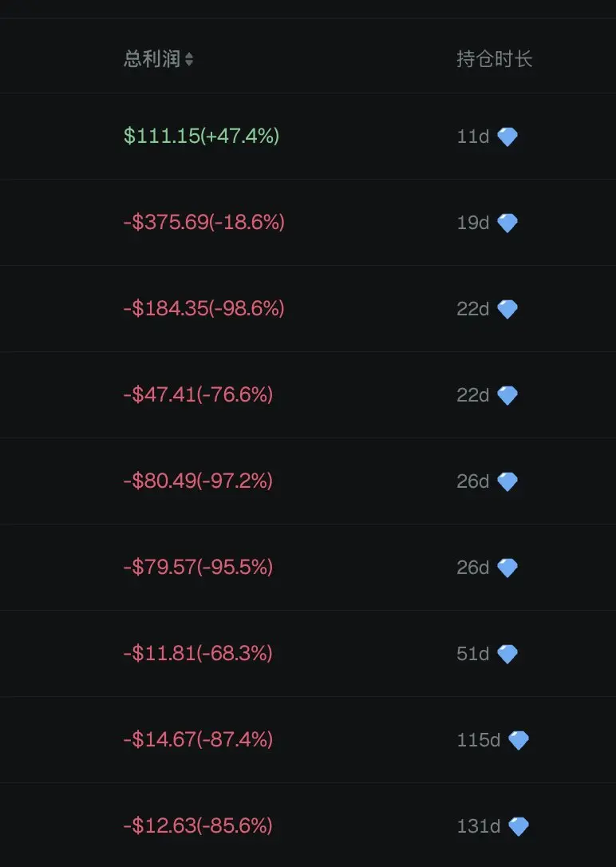Click the diamond icon in the -$47.41 row
The width and height of the screenshot is (616, 867).
pos(507,395)
